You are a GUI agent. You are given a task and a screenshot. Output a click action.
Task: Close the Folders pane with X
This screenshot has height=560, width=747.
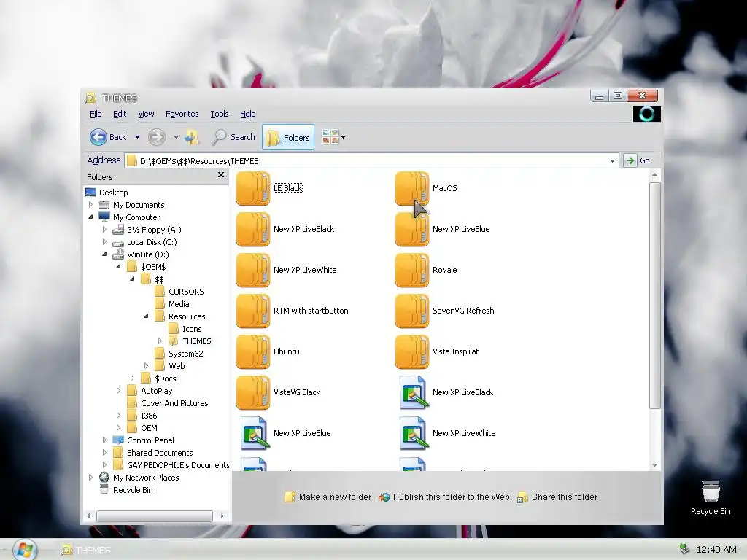coord(221,175)
